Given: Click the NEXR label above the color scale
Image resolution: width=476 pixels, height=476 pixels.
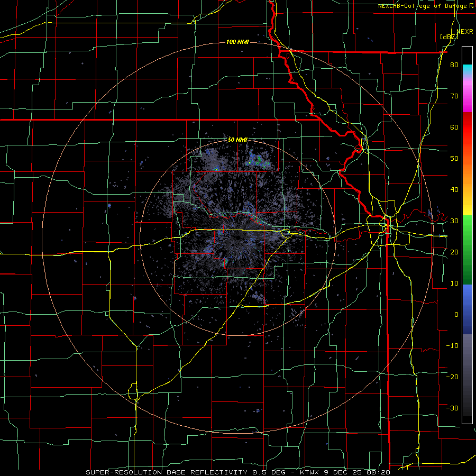Looking at the screenshot, I should [x=465, y=32].
